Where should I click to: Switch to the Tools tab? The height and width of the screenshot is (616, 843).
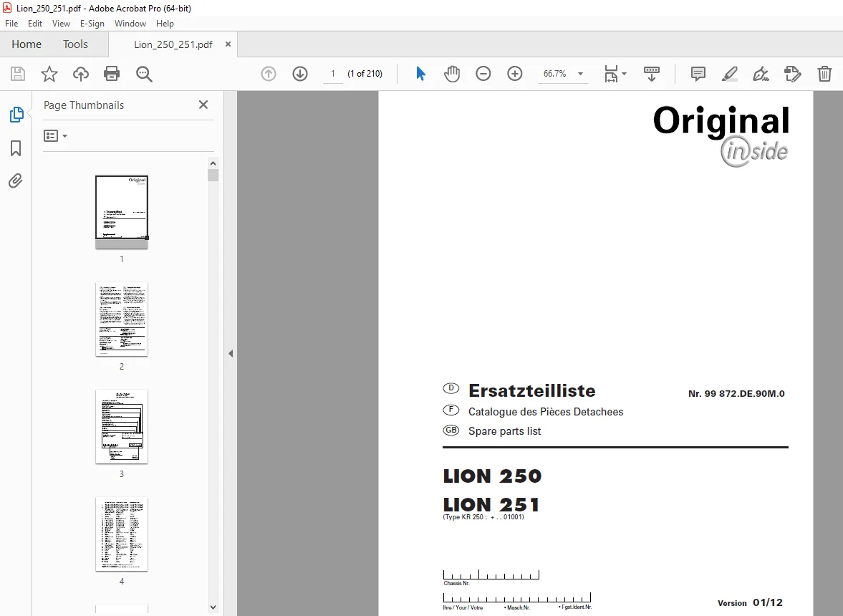tap(75, 44)
